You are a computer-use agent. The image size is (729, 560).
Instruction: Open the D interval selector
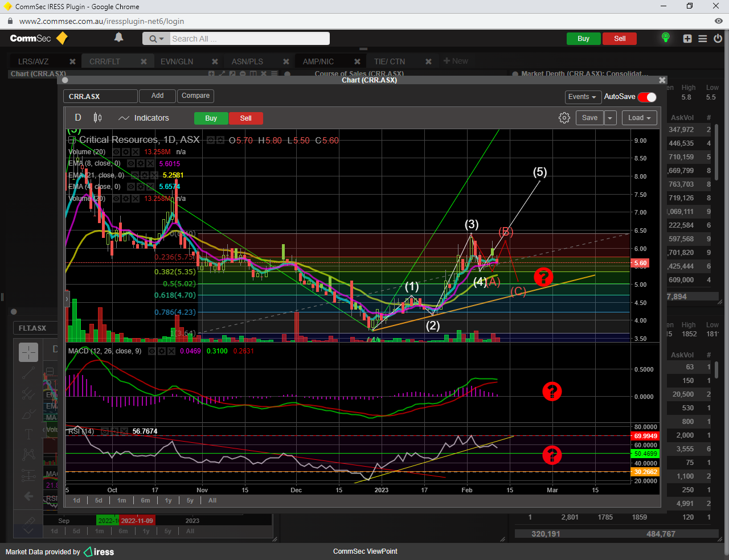[x=78, y=118]
